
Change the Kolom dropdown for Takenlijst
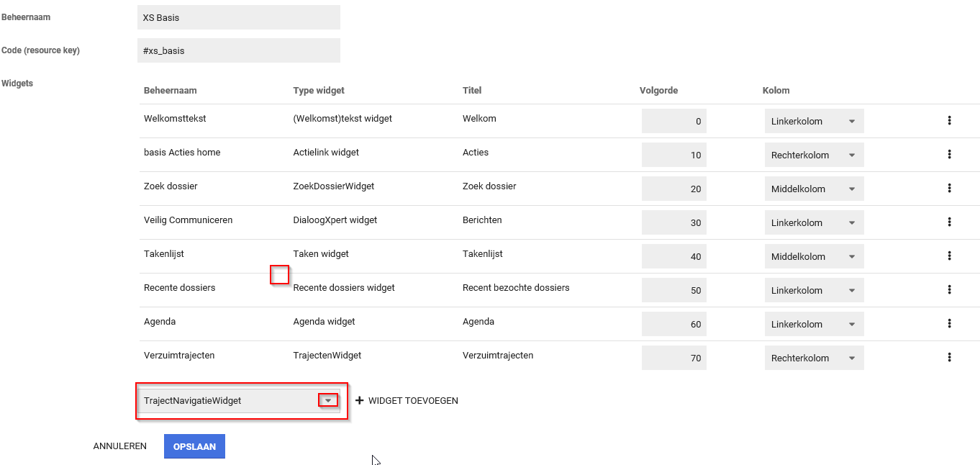tap(814, 257)
